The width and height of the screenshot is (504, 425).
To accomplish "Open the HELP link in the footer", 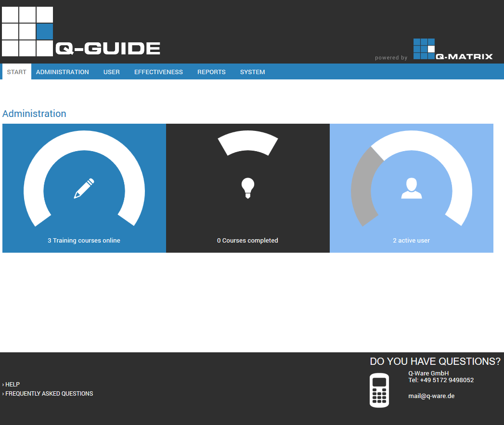I will click(x=12, y=384).
